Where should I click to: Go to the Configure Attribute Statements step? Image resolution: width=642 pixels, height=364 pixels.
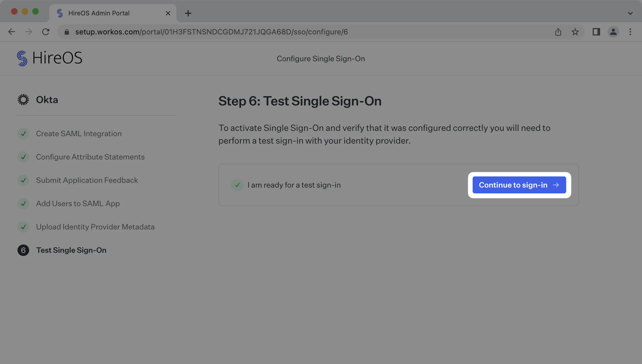click(90, 157)
